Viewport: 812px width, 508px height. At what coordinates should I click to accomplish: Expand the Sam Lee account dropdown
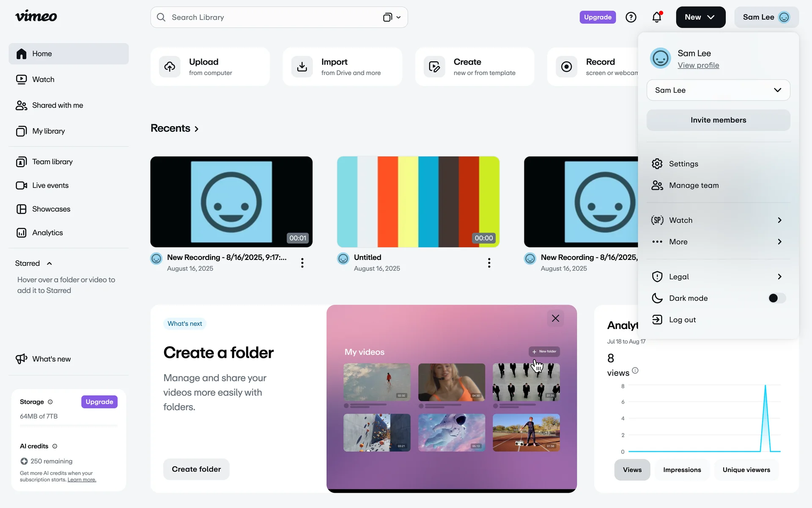pyautogui.click(x=718, y=90)
